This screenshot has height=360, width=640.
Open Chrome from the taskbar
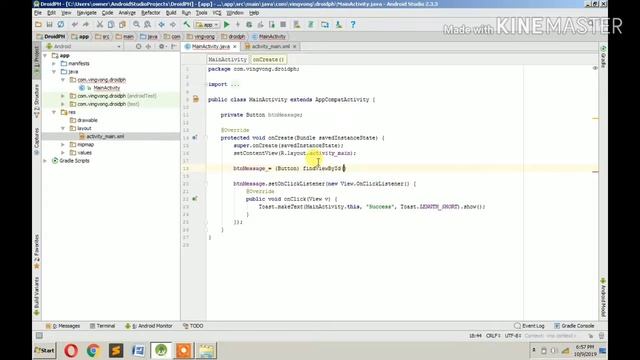(x=93, y=351)
